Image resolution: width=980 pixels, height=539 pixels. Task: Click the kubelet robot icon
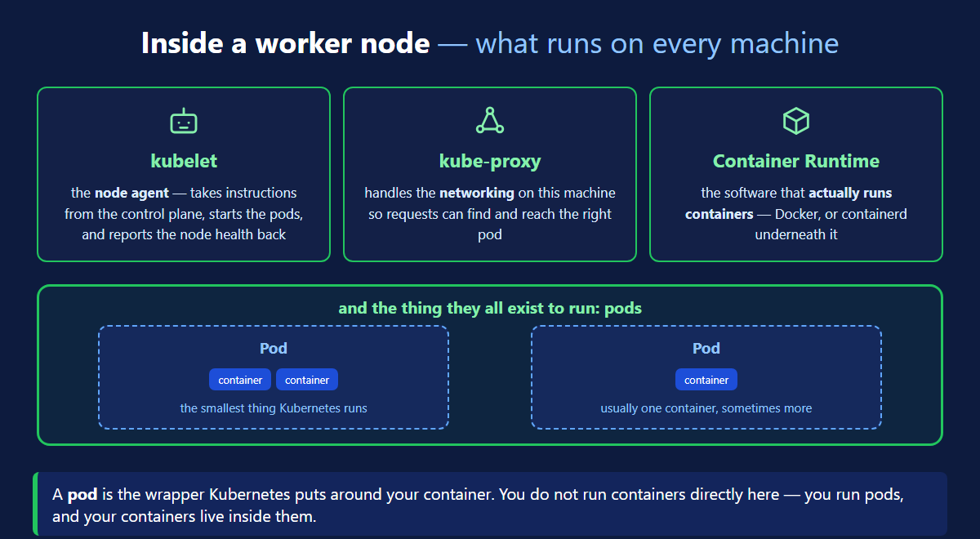coord(184,121)
